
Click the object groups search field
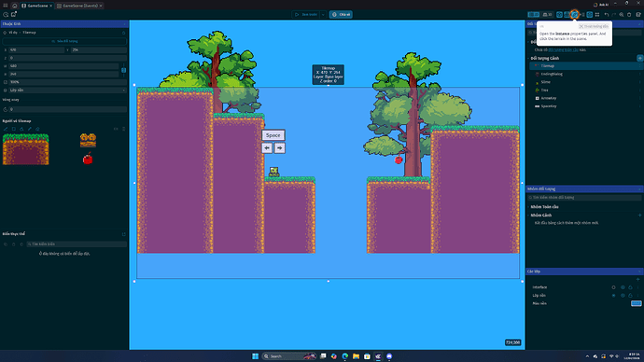(584, 198)
